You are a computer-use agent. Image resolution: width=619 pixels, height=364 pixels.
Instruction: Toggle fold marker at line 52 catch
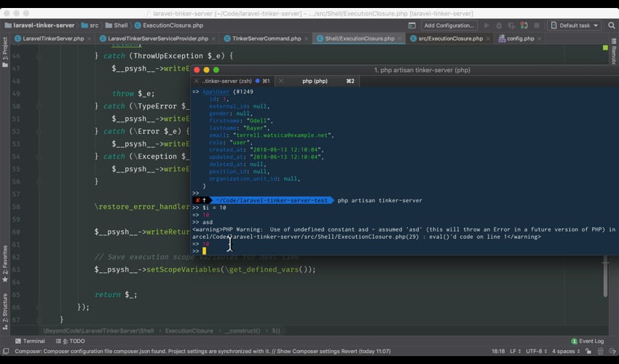(39, 132)
